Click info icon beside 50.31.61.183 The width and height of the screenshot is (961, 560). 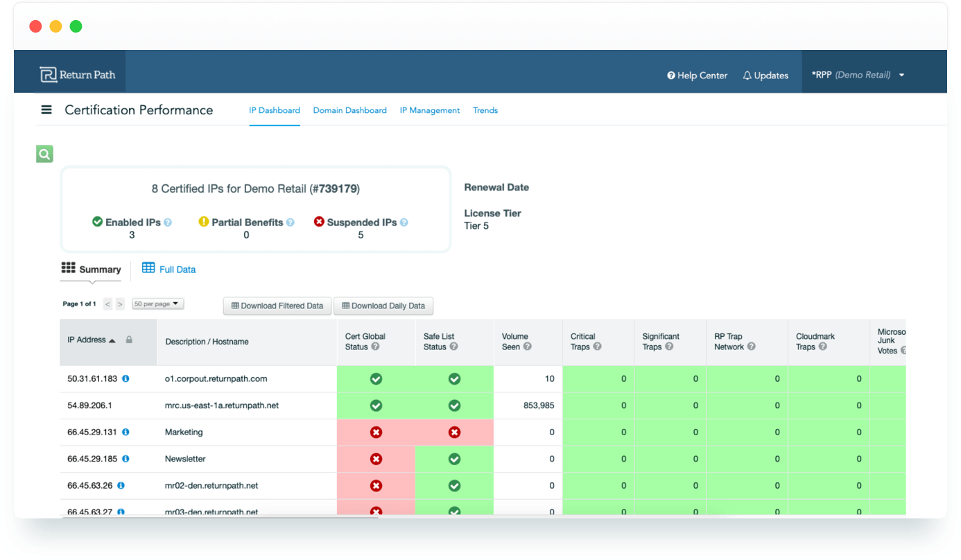[125, 378]
